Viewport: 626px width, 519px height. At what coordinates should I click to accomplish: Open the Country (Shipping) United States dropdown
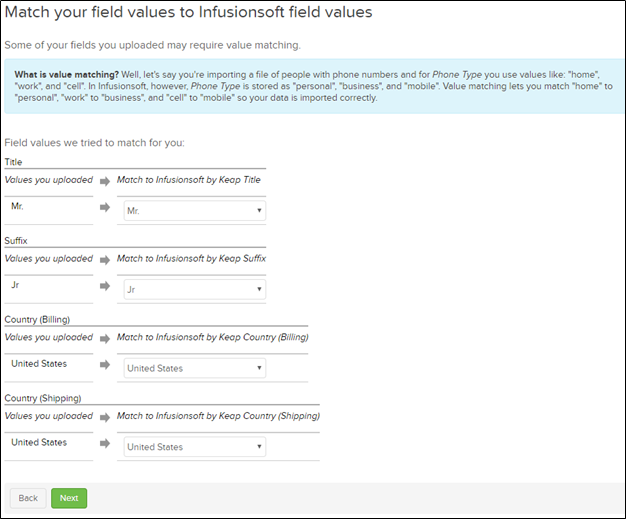point(195,446)
